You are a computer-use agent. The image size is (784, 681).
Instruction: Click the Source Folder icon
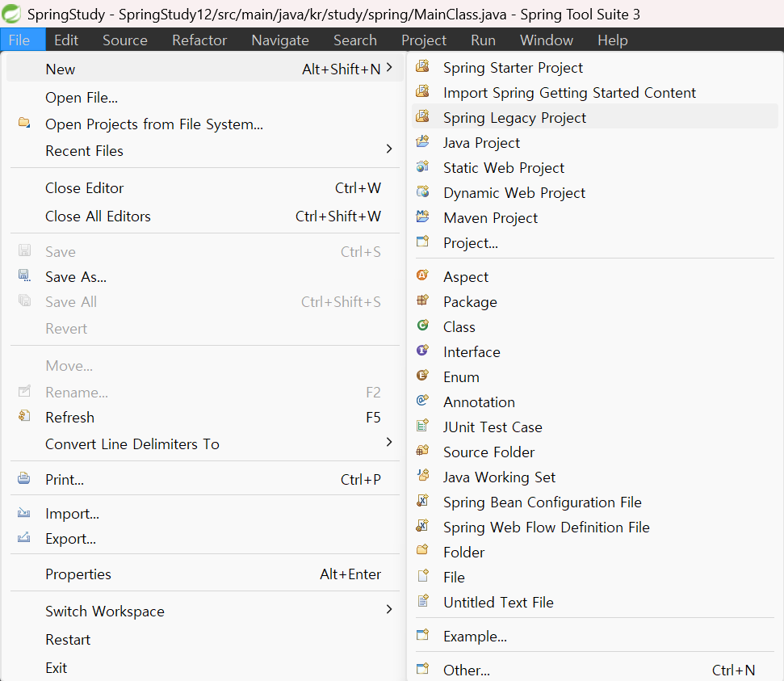422,450
